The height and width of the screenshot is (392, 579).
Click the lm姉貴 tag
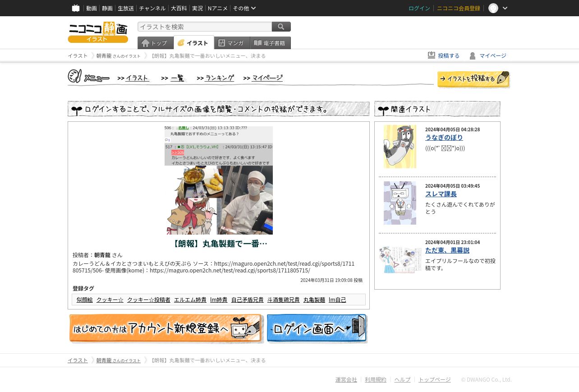[219, 300]
